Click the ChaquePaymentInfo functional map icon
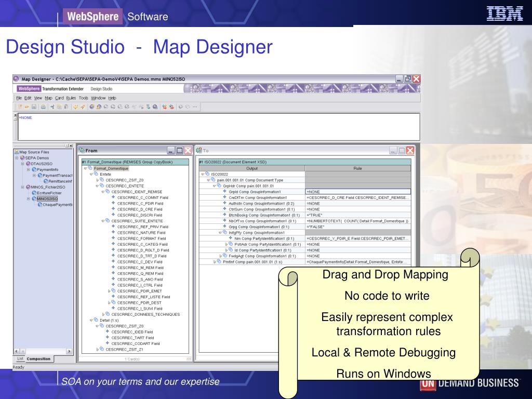The image size is (532, 399). (39, 205)
